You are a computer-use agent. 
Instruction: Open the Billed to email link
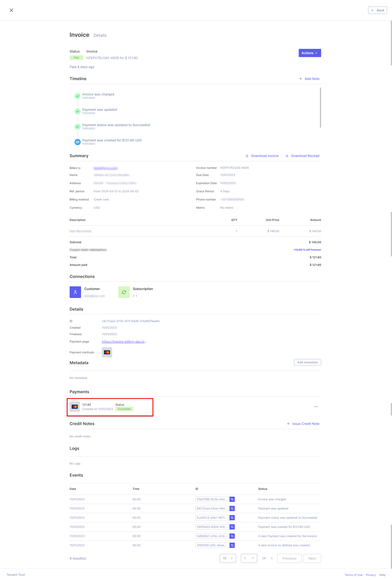(105, 168)
